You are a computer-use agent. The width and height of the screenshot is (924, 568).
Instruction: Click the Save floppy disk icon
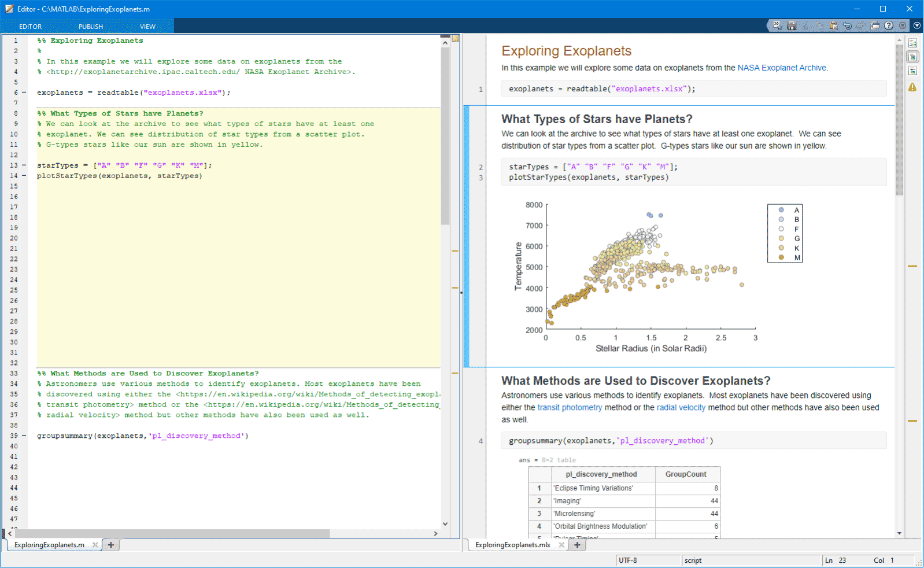click(x=792, y=25)
